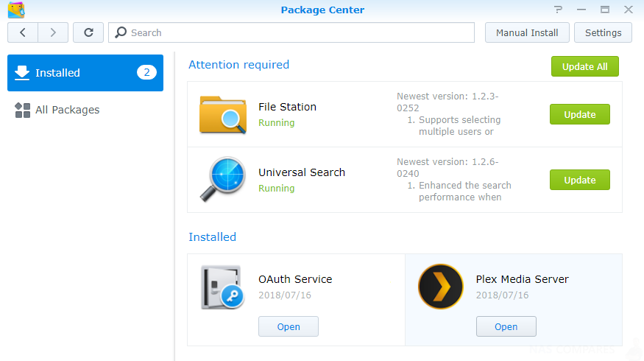Open Universal Search package details
Screen dimensions: 644x361
pyautogui.click(x=302, y=172)
